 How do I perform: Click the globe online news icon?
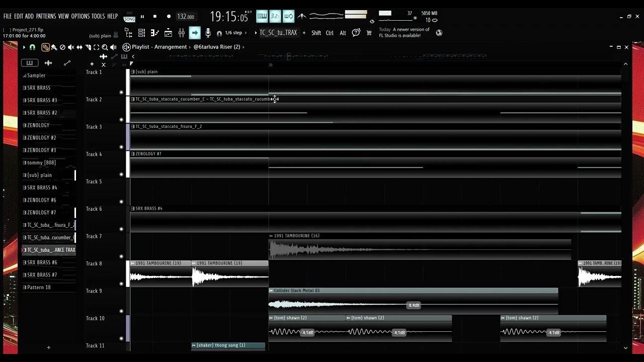click(x=439, y=33)
